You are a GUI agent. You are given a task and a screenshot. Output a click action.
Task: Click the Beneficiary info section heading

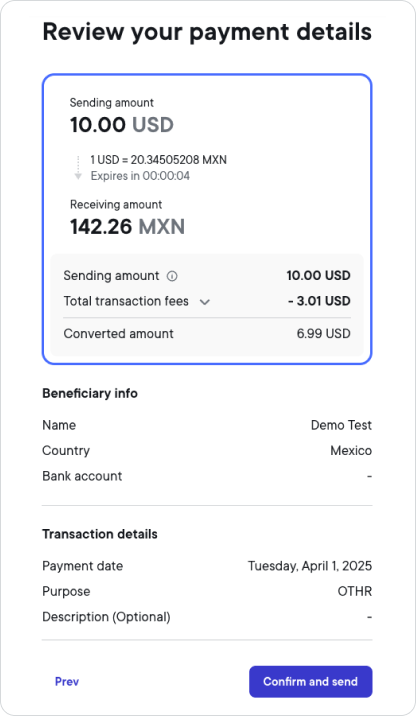click(x=90, y=393)
